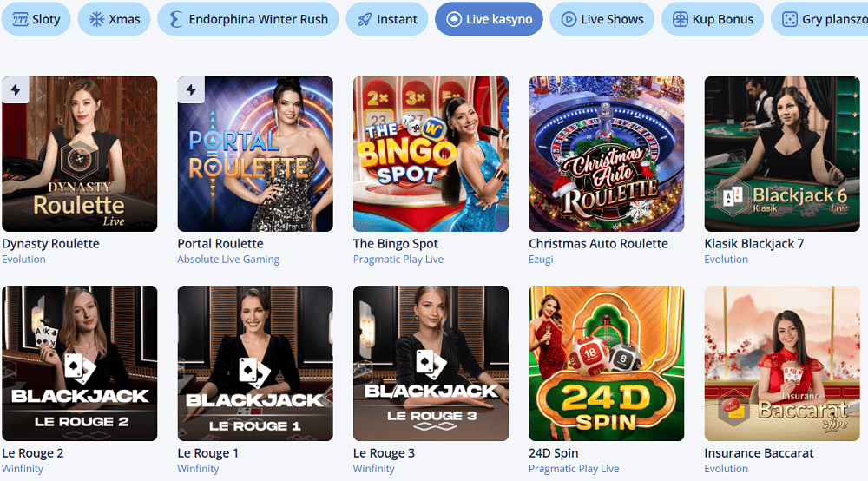868x481 pixels.
Task: Click lightning badge on Portal Roulette
Action: tap(191, 89)
